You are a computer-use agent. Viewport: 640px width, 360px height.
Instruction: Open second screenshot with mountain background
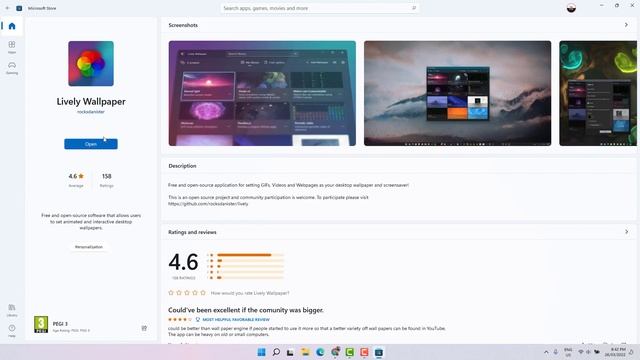[x=458, y=93]
